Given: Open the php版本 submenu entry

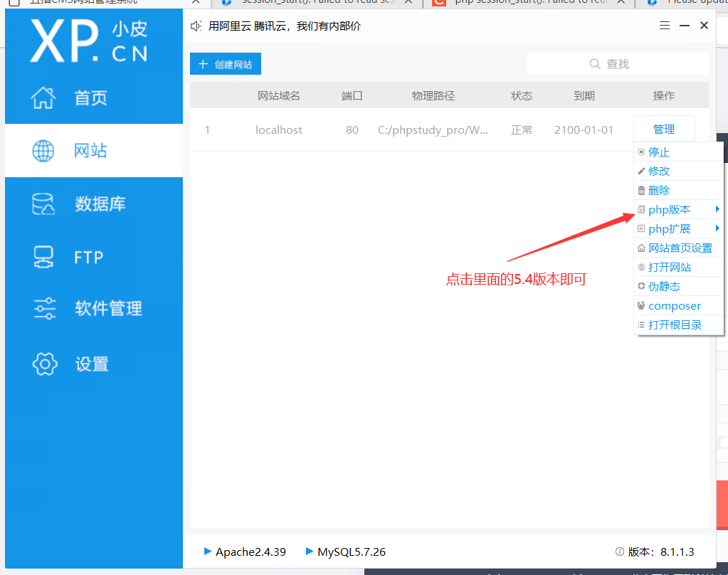Looking at the screenshot, I should click(x=678, y=209).
